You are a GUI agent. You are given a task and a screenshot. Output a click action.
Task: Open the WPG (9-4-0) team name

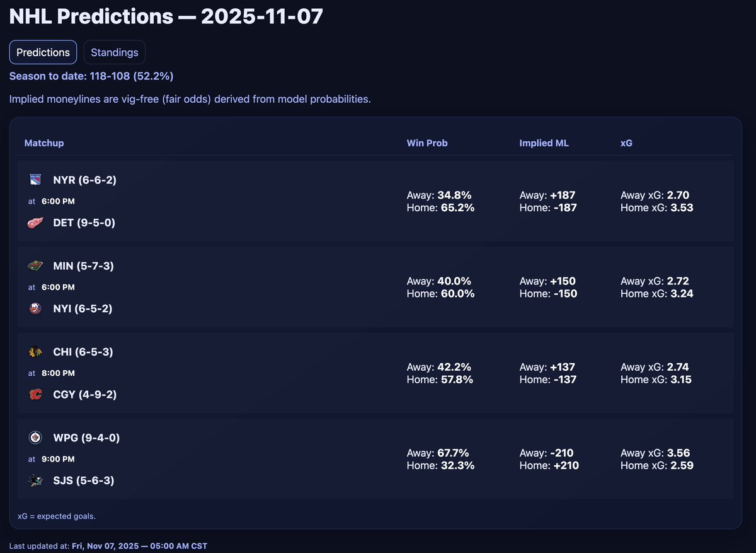coord(86,438)
